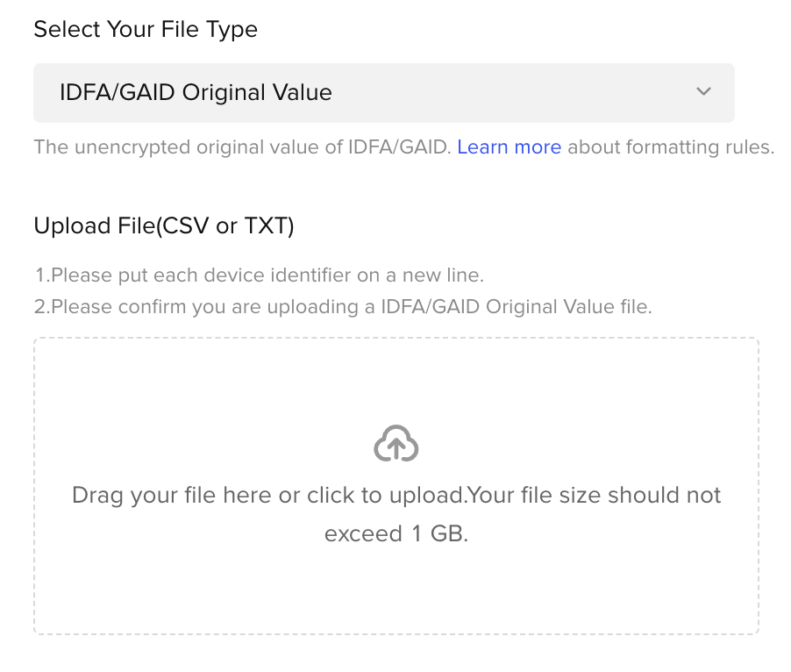Expand file type list via chevron arrow
Image resolution: width=791 pixels, height=672 pixels.
(703, 92)
